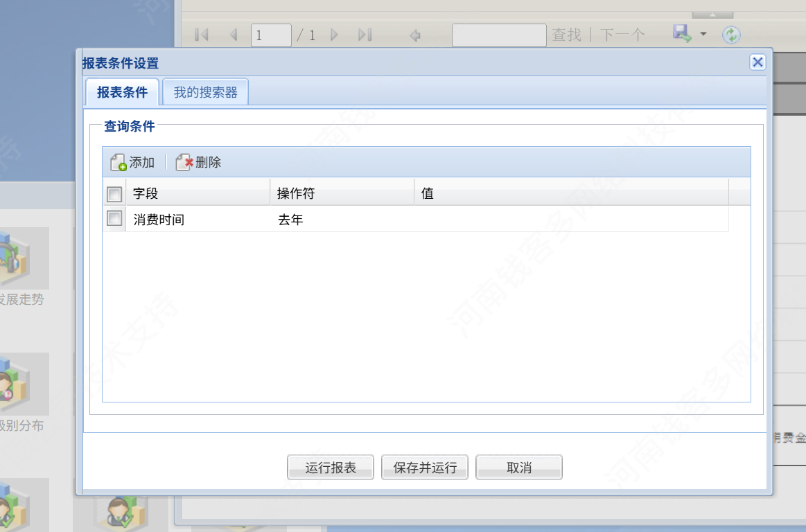The image size is (806, 532).
Task: Click the green refresh report icon
Action: [x=731, y=35]
